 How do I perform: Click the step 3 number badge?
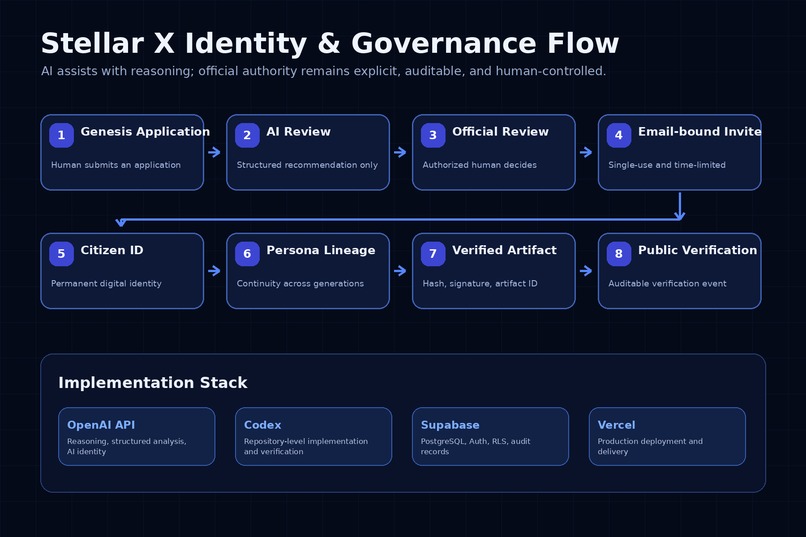433,135
